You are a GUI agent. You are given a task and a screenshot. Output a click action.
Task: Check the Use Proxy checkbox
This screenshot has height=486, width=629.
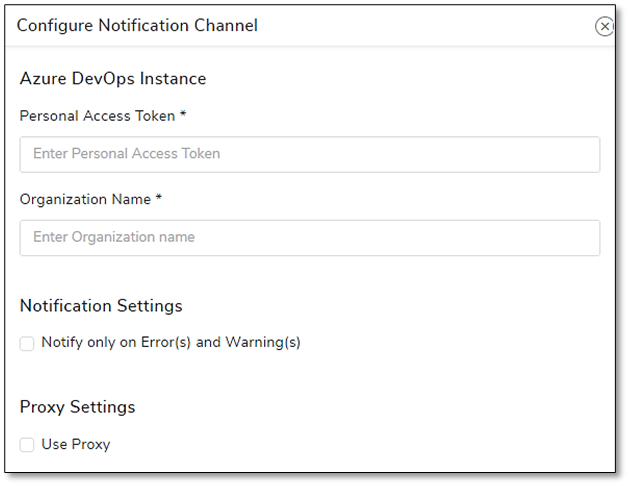pos(27,445)
